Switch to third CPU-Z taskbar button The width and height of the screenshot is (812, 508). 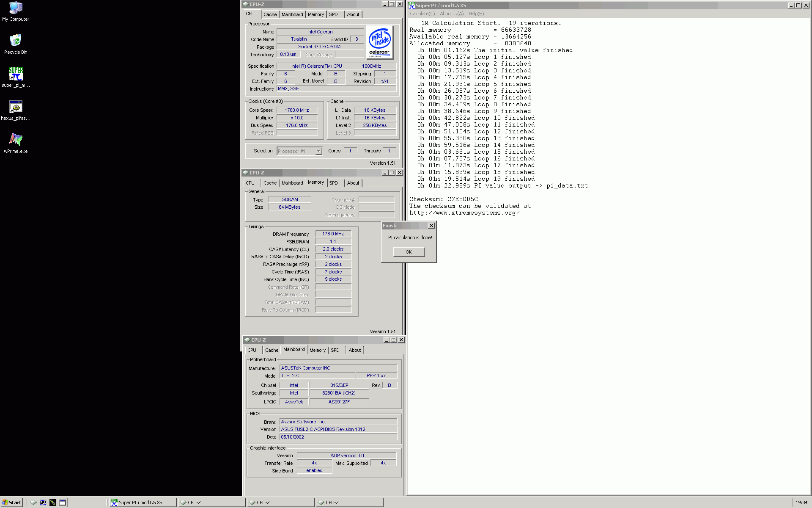coord(349,502)
